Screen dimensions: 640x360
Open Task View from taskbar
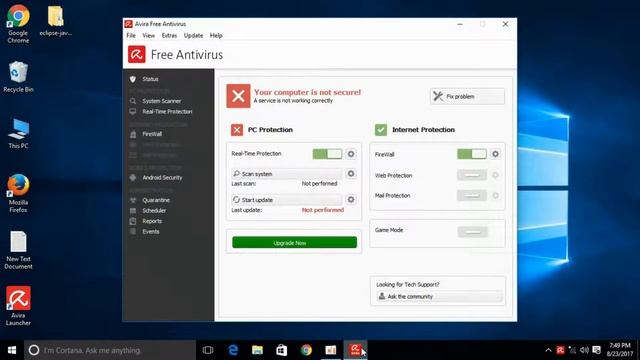coord(208,350)
